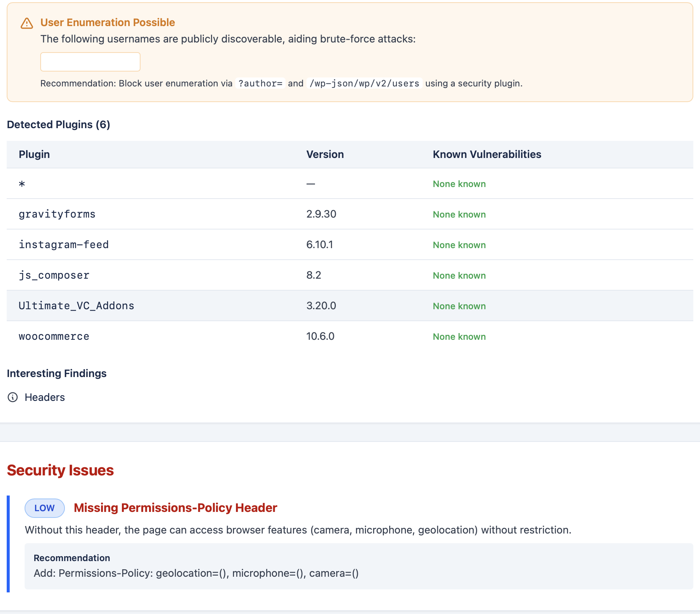Screen dimensions: 700x614
Task: Select the woocommerce plugin name
Action: click(x=54, y=336)
